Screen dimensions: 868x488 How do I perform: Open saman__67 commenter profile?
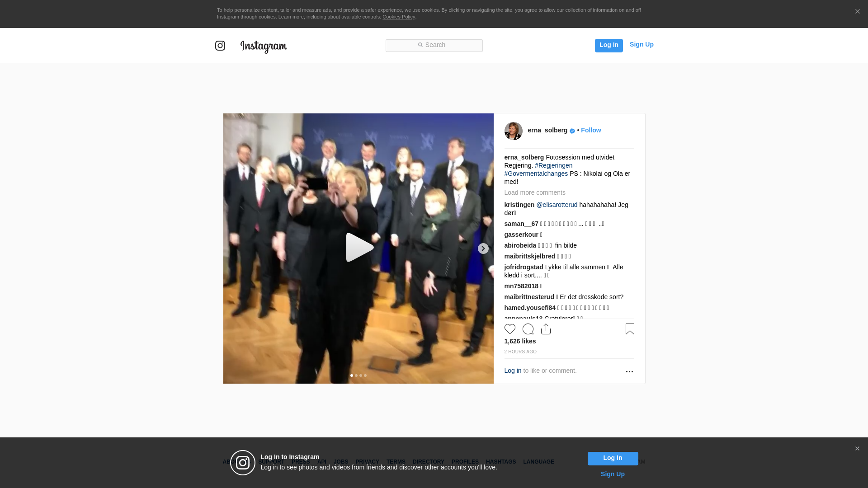(x=521, y=224)
